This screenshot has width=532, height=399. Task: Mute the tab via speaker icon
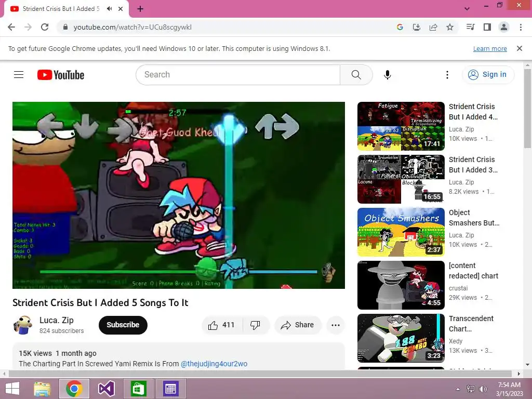click(109, 9)
